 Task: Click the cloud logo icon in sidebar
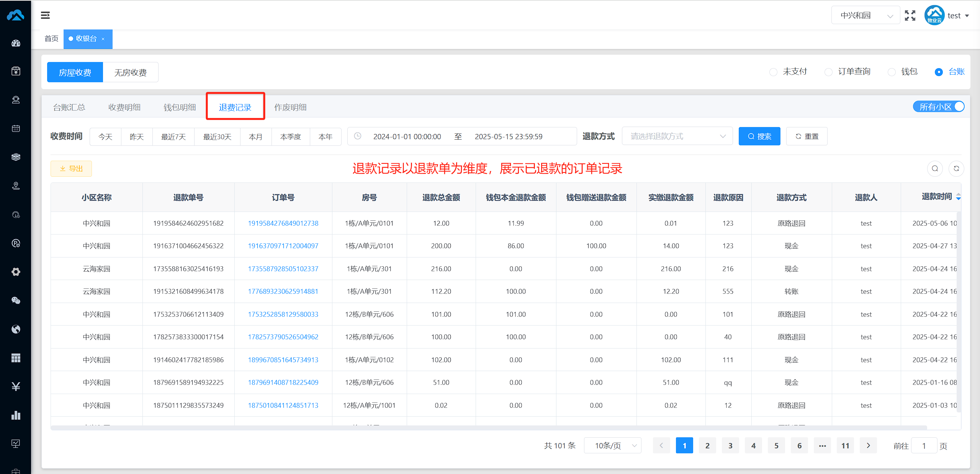click(16, 15)
